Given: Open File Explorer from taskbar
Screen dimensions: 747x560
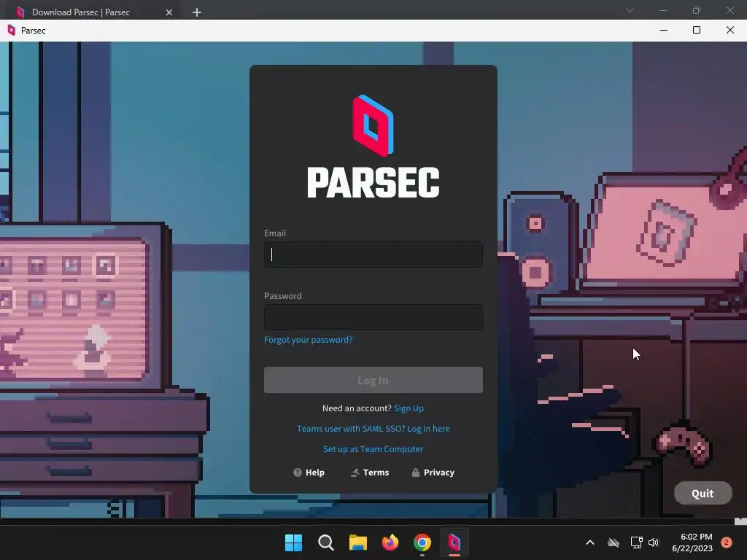Looking at the screenshot, I should (357, 542).
